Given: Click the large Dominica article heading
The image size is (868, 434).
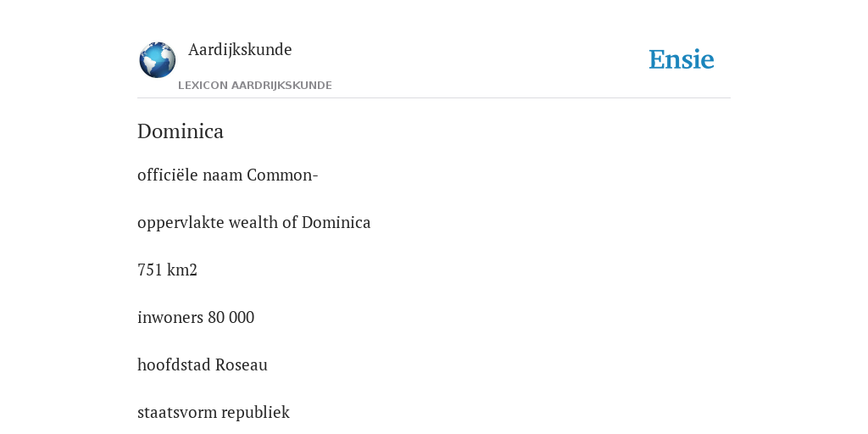Looking at the screenshot, I should (x=181, y=131).
